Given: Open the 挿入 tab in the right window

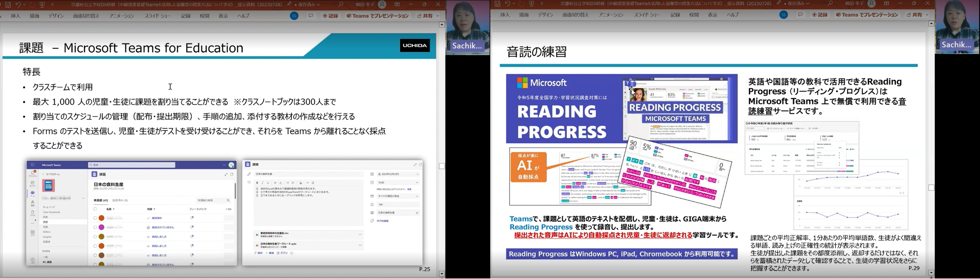Looking at the screenshot, I should (x=505, y=15).
